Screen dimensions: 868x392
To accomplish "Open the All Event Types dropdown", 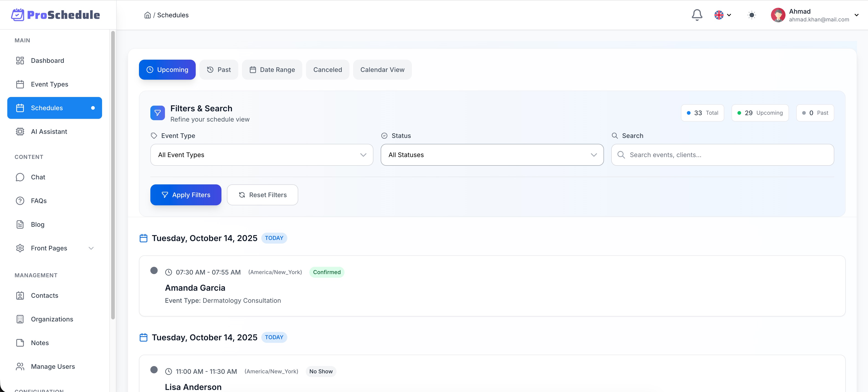I will click(262, 155).
